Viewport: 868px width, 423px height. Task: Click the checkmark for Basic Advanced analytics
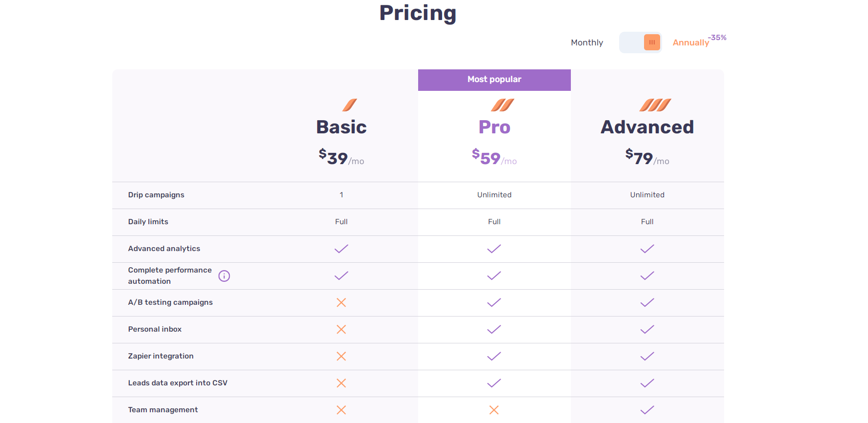pyautogui.click(x=341, y=249)
